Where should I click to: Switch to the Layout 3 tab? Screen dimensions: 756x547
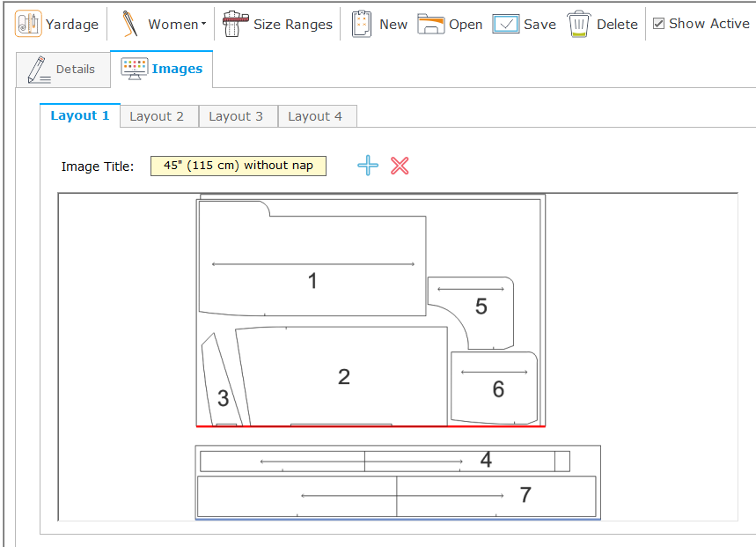click(236, 116)
